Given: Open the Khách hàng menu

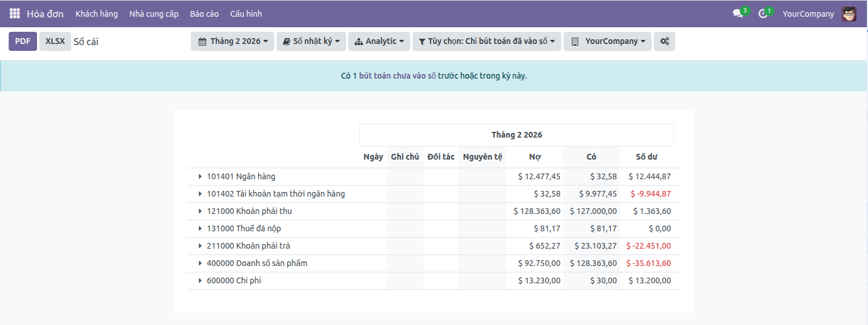Looking at the screenshot, I should [97, 13].
